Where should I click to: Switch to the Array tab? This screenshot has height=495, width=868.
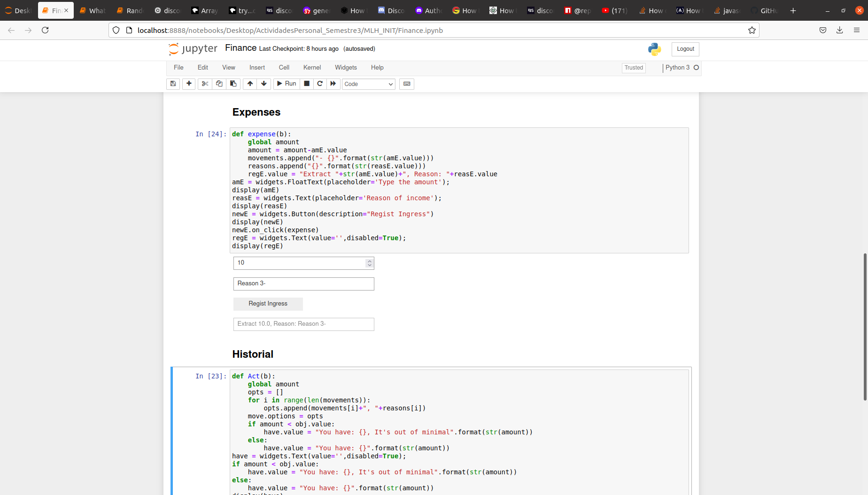[x=205, y=10]
